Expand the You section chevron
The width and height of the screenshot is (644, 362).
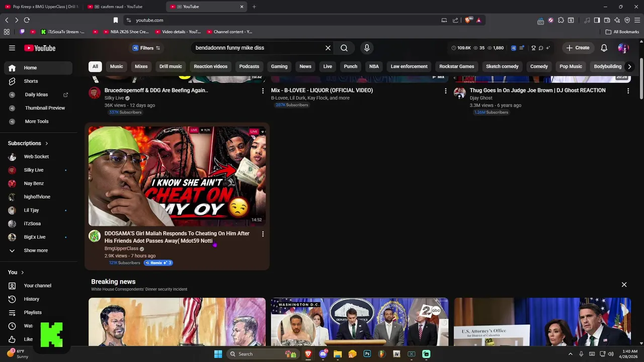(22, 273)
